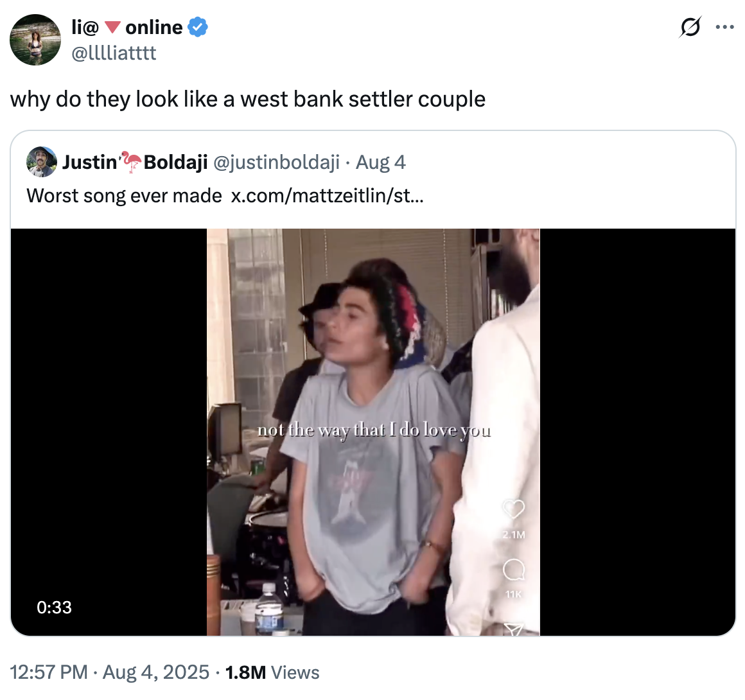Tap the heart icon showing 2.1M

(513, 510)
